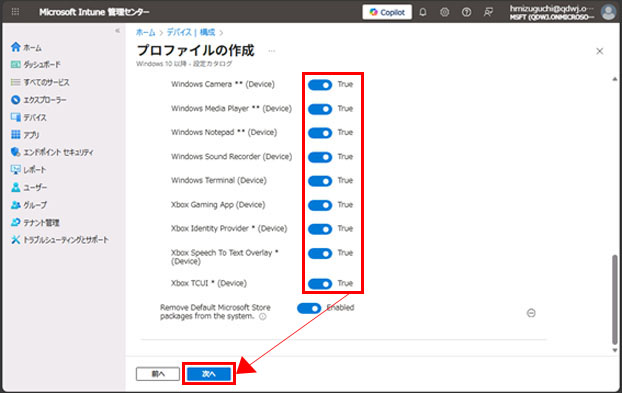Screen dimensions: 622x393
Task: Select ホーム label in sidebar
Action: click(x=32, y=48)
